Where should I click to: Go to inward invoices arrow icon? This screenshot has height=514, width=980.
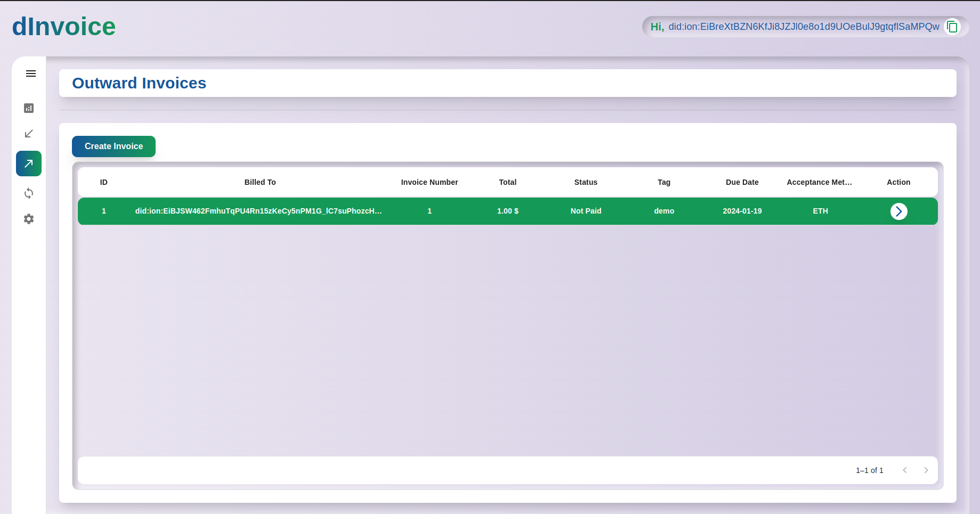click(x=29, y=134)
